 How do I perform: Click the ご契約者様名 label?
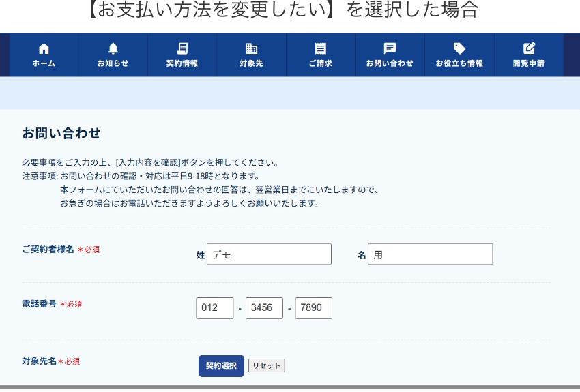click(48, 250)
